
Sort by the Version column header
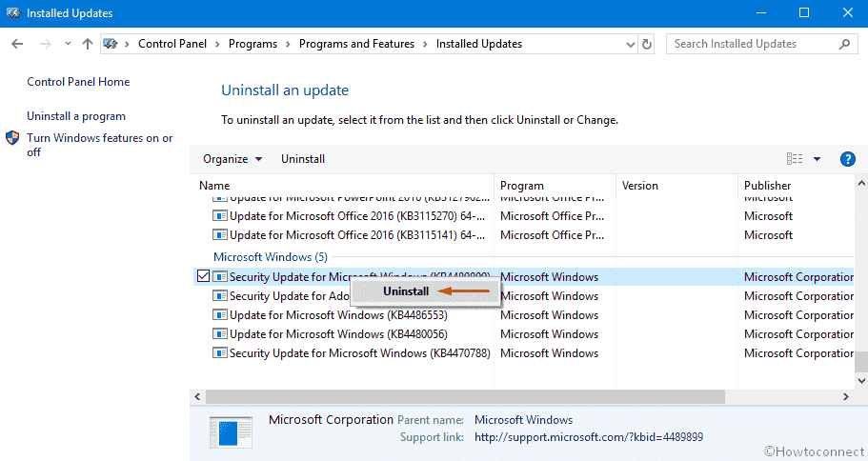[x=639, y=186]
